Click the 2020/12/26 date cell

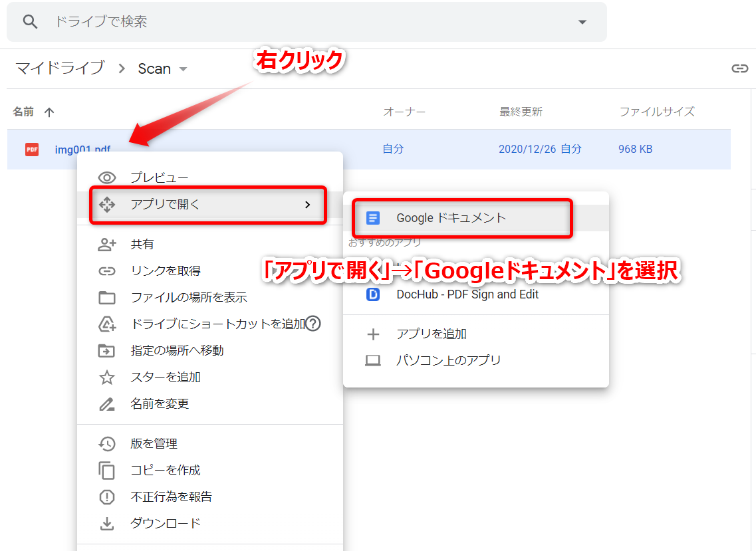coord(540,149)
